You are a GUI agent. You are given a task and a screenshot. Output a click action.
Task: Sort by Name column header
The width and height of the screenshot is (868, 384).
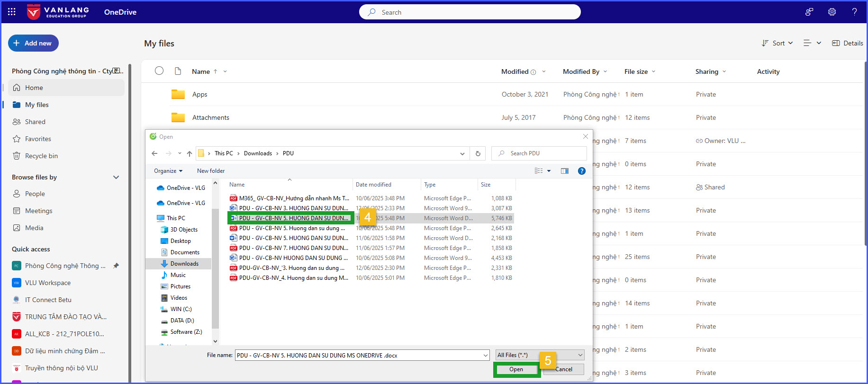(x=201, y=71)
